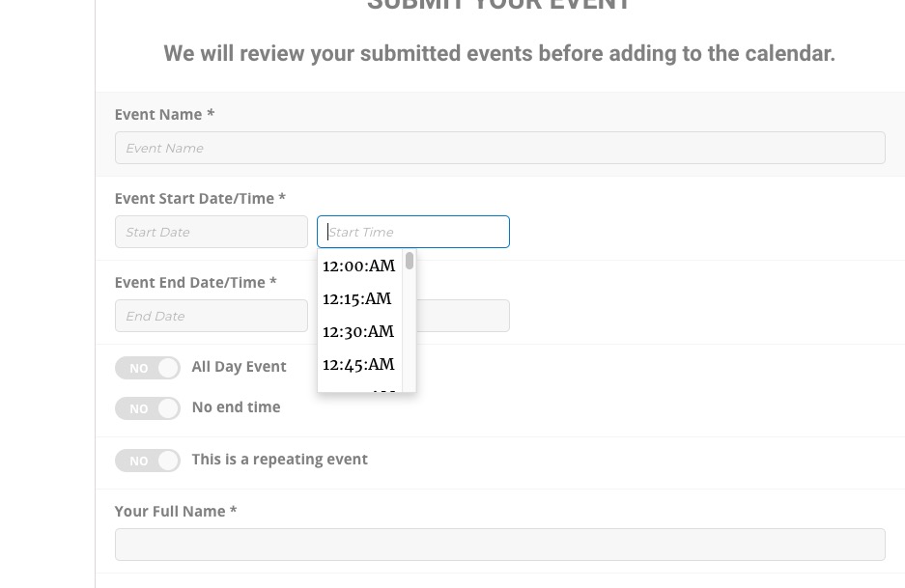Viewport: 905px width, 588px height.
Task: Select the 12:45:AM option
Action: click(358, 365)
